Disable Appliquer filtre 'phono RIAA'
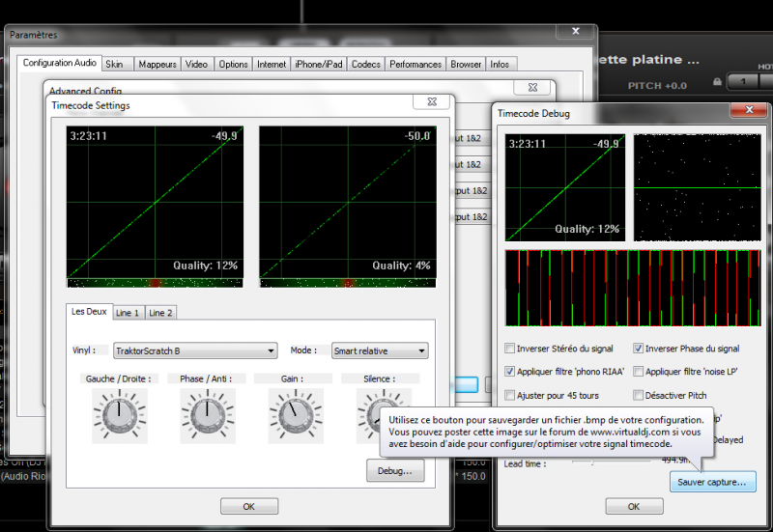773x532 pixels. click(510, 372)
